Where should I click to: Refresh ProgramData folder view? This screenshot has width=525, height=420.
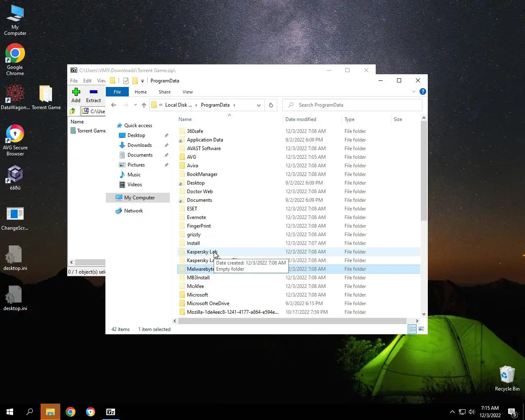(271, 105)
